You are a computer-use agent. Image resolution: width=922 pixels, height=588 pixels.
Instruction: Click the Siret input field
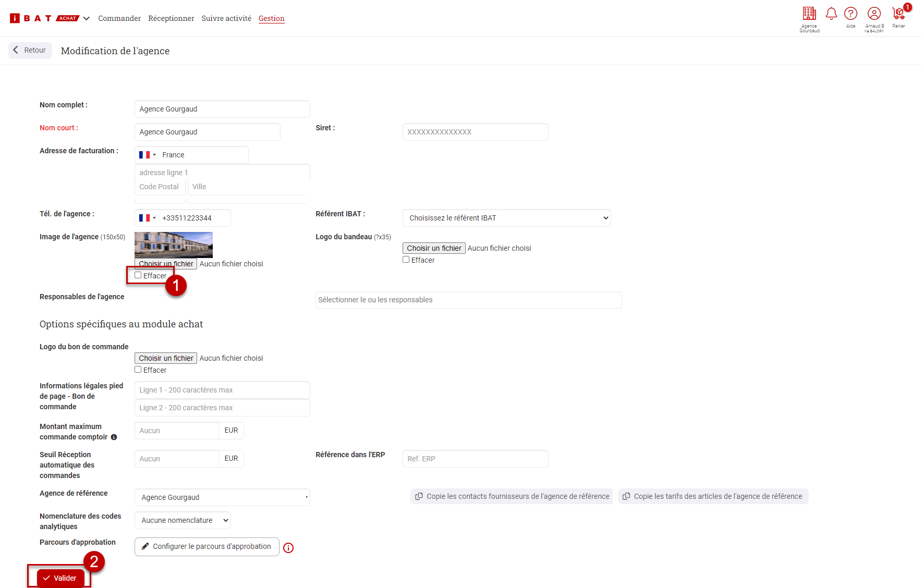click(x=475, y=132)
